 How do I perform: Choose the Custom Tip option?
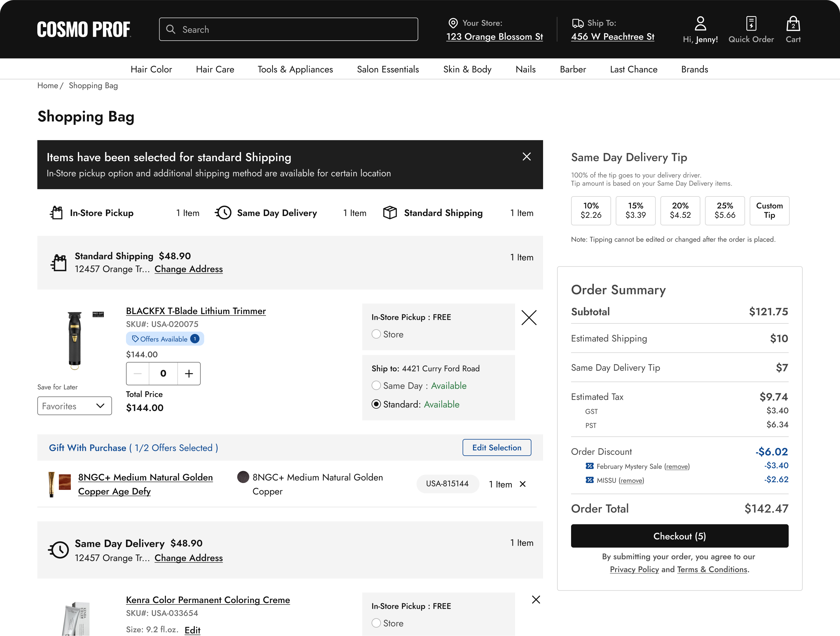(x=769, y=210)
